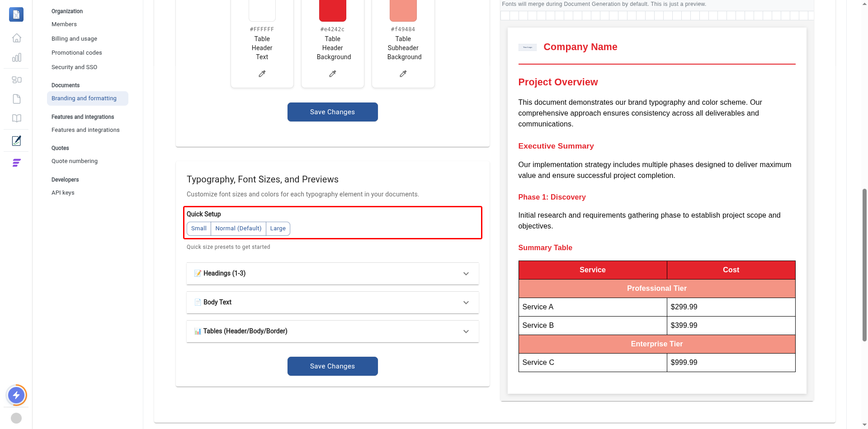868x429 pixels.
Task: Click the "Project Overview" heading in the preview
Action: (x=558, y=82)
